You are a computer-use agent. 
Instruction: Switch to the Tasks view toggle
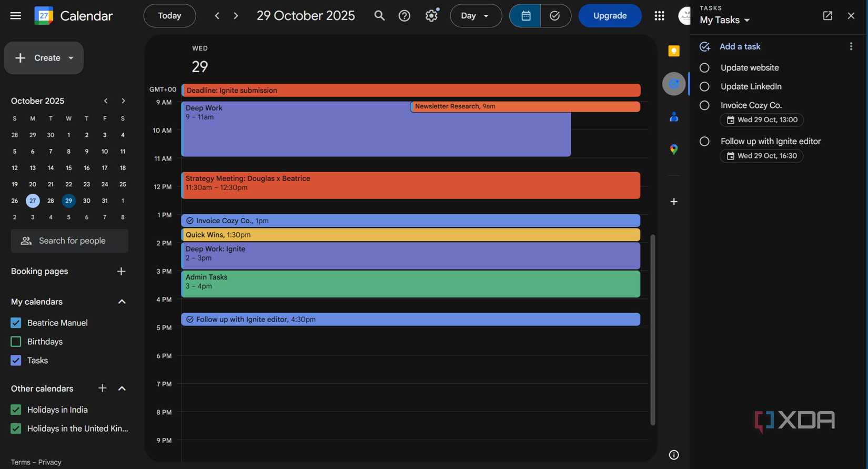click(x=555, y=16)
